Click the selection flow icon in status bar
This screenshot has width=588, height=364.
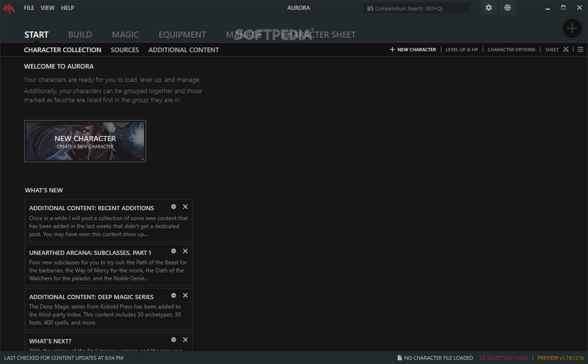[482, 358]
